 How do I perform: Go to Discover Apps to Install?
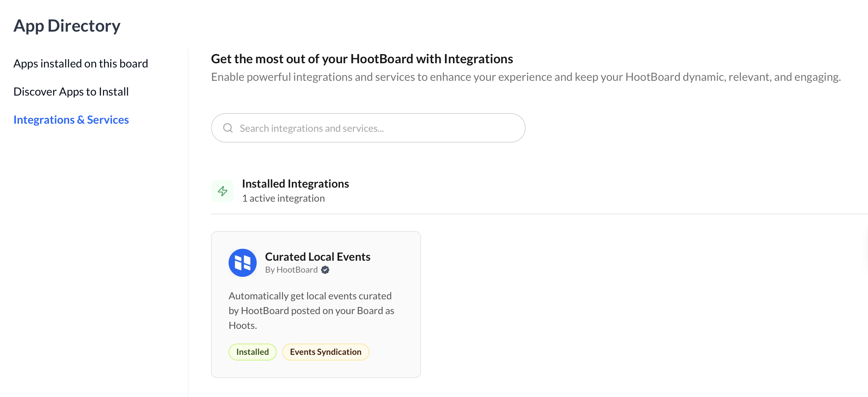(71, 92)
